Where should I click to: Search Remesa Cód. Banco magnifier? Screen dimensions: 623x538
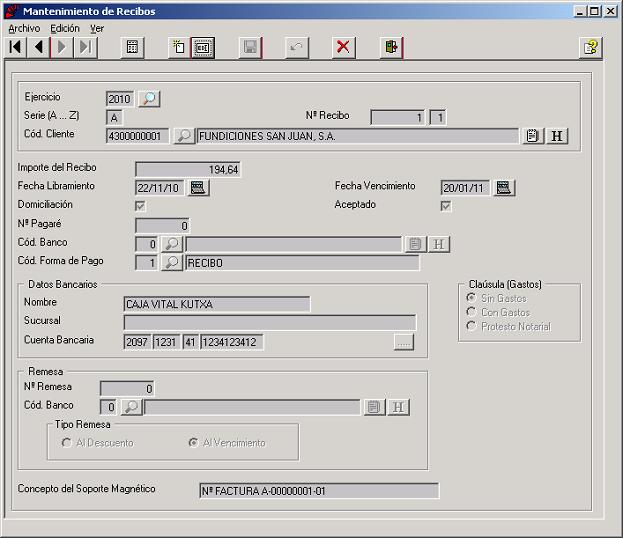(x=131, y=407)
